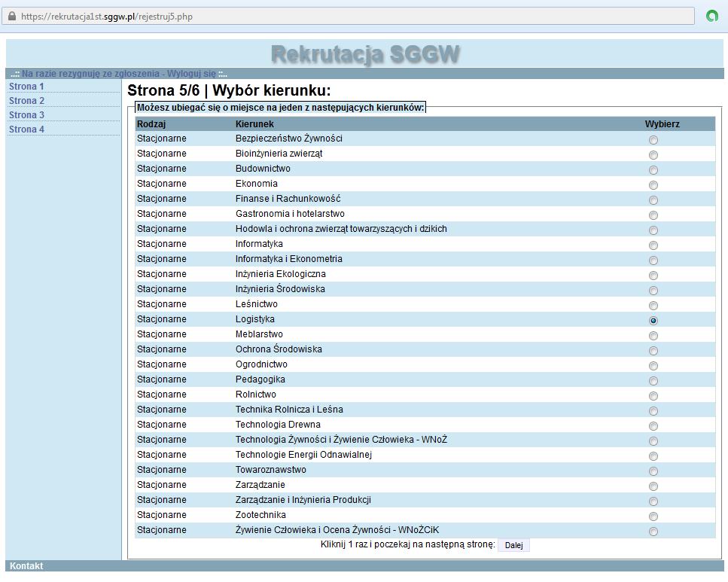This screenshot has width=728, height=582.
Task: Click the Rodzaj column header
Action: pyautogui.click(x=151, y=124)
